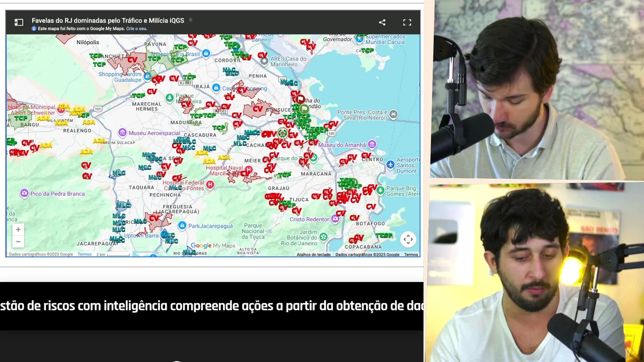Click the Caxias Shopping bag pin
The height and width of the screenshot is (362, 644).
(x=216, y=88)
